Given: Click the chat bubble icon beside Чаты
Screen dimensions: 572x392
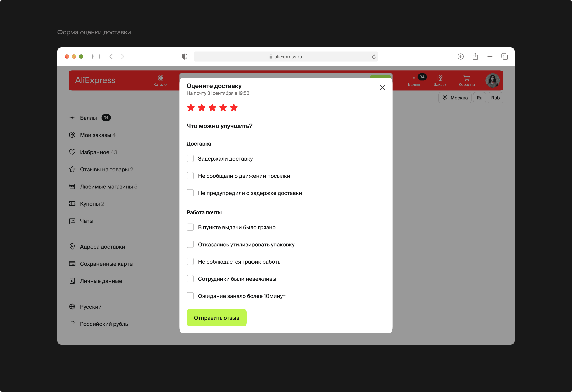Looking at the screenshot, I should tap(72, 221).
